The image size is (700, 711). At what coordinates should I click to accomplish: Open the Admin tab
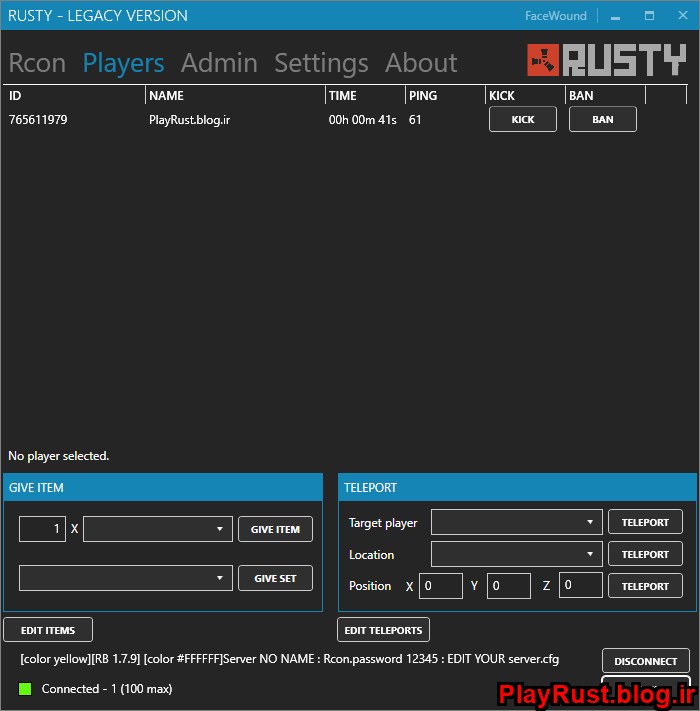[x=219, y=63]
